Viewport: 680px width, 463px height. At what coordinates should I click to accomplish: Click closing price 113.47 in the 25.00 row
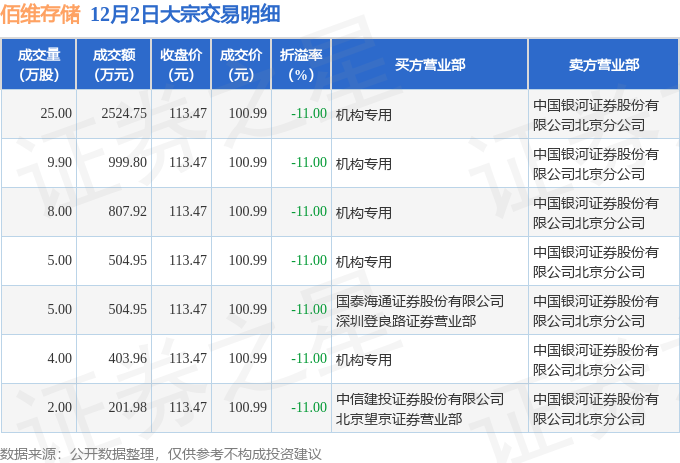(188, 114)
